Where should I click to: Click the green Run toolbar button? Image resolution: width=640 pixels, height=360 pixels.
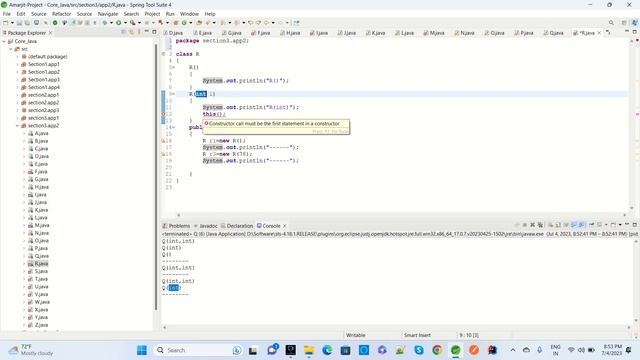[x=118, y=23]
